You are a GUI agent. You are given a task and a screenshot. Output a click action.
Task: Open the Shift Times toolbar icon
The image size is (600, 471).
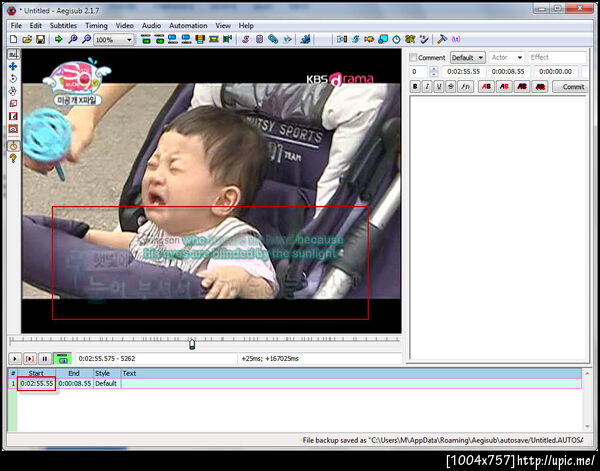pos(342,39)
